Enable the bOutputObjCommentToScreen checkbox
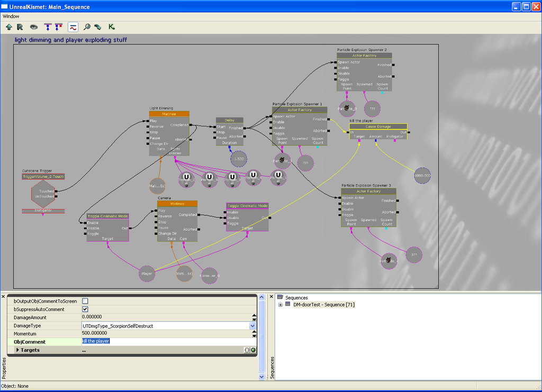Image resolution: width=542 pixels, height=392 pixels. pyautogui.click(x=85, y=301)
